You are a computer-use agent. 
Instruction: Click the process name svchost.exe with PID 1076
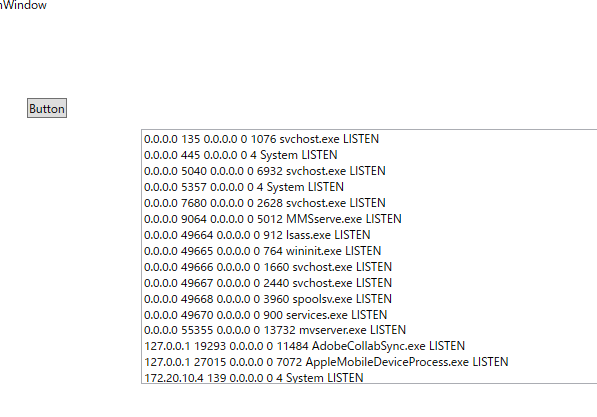[x=310, y=139]
